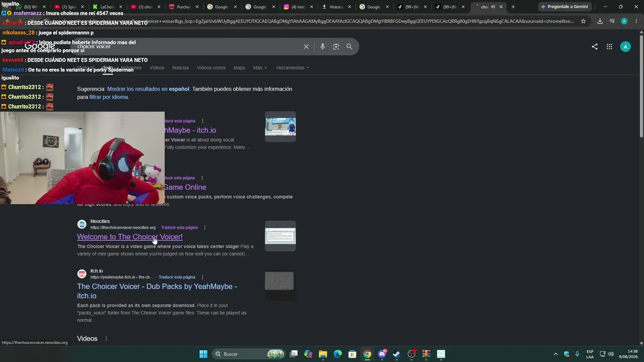Screen dimensions: 644x362
Task: Open Welcome to The Choicer Voicer! link
Action: pyautogui.click(x=130, y=237)
